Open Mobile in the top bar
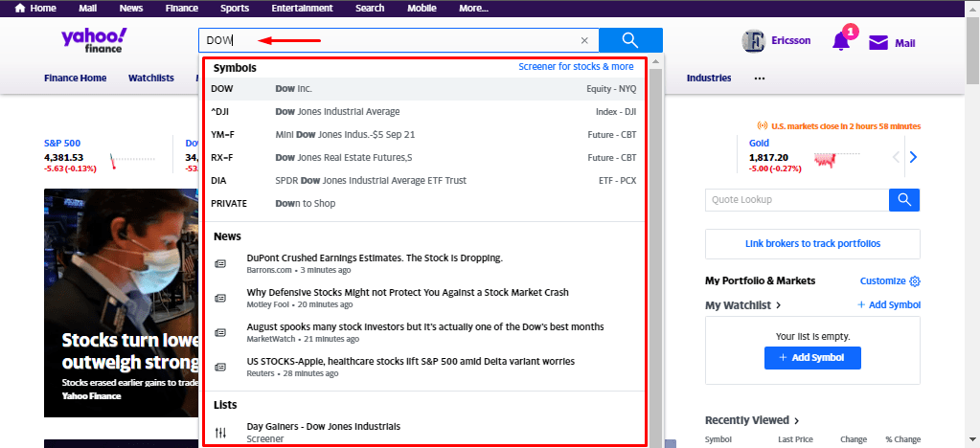The width and height of the screenshot is (980, 448). point(422,8)
